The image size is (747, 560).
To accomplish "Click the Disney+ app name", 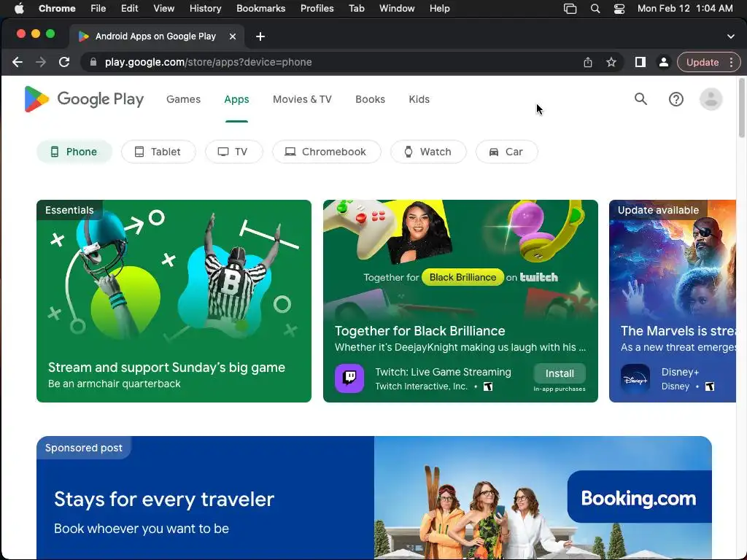I will pyautogui.click(x=681, y=372).
